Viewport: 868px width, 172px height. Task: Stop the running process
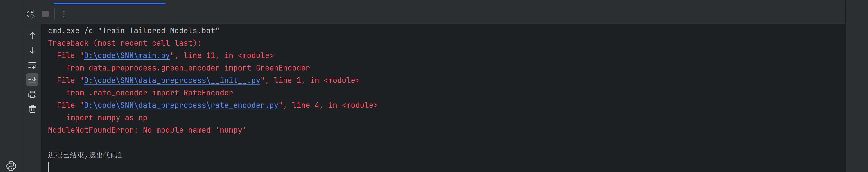45,14
